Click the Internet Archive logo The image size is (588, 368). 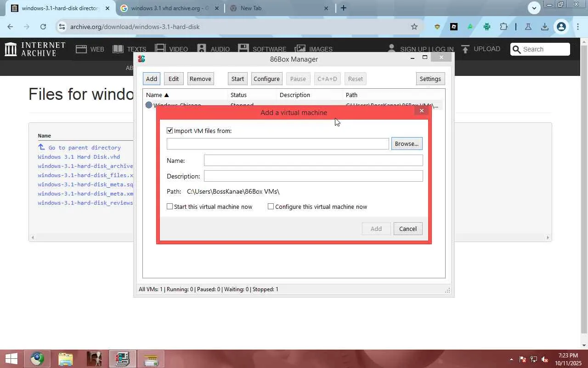(35, 49)
